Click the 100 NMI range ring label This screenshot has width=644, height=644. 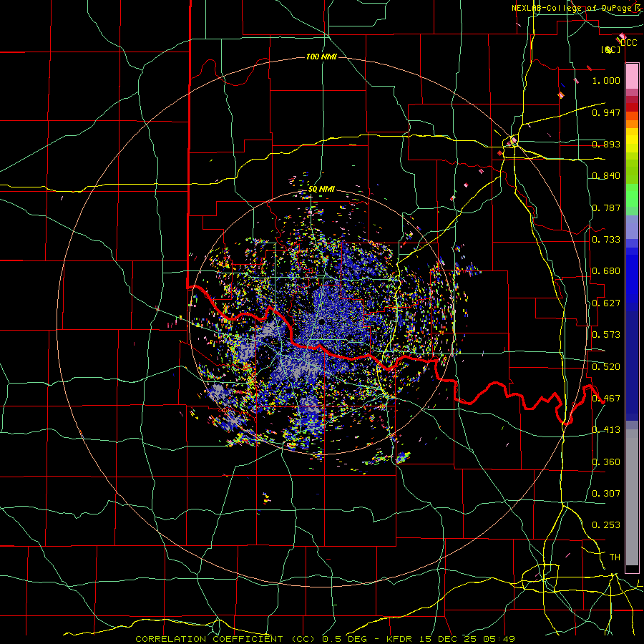click(321, 57)
